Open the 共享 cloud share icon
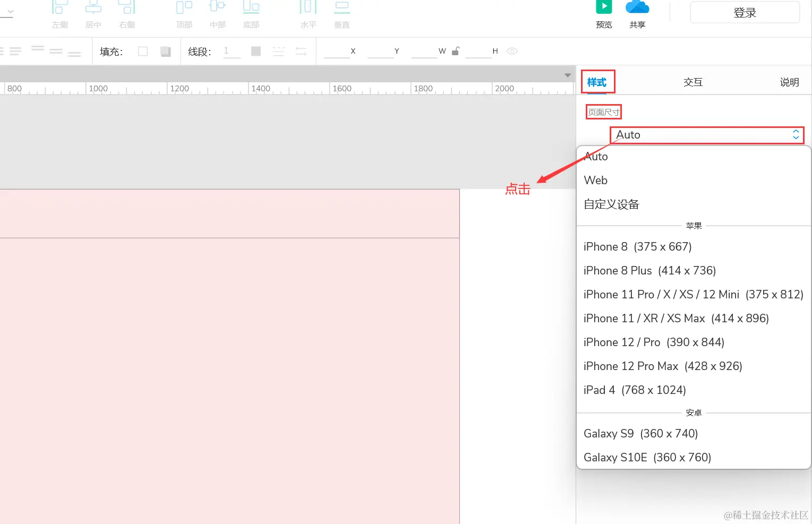This screenshot has width=812, height=524. coord(637,7)
